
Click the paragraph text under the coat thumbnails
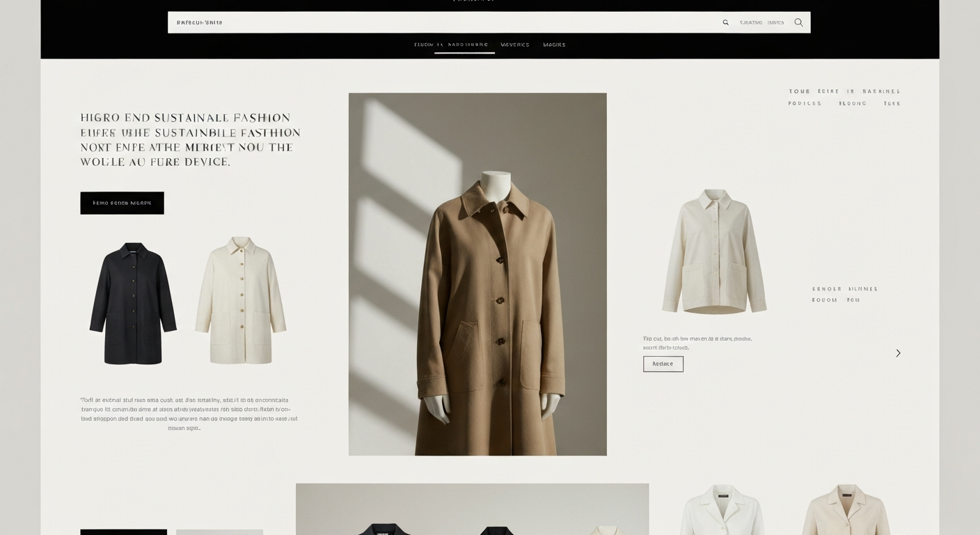189,414
